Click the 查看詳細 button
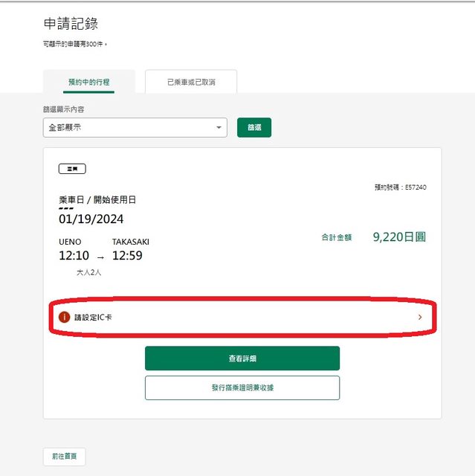The image size is (475, 476). [242, 358]
